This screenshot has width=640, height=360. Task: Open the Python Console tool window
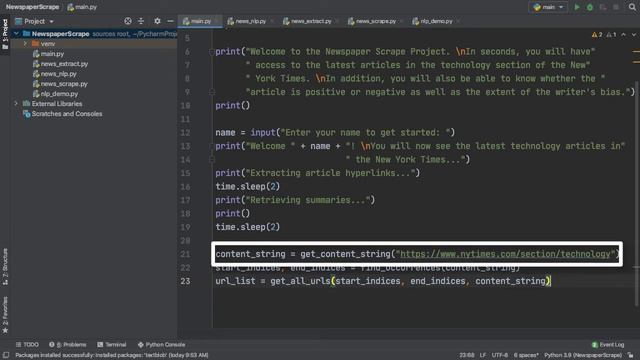[161, 344]
